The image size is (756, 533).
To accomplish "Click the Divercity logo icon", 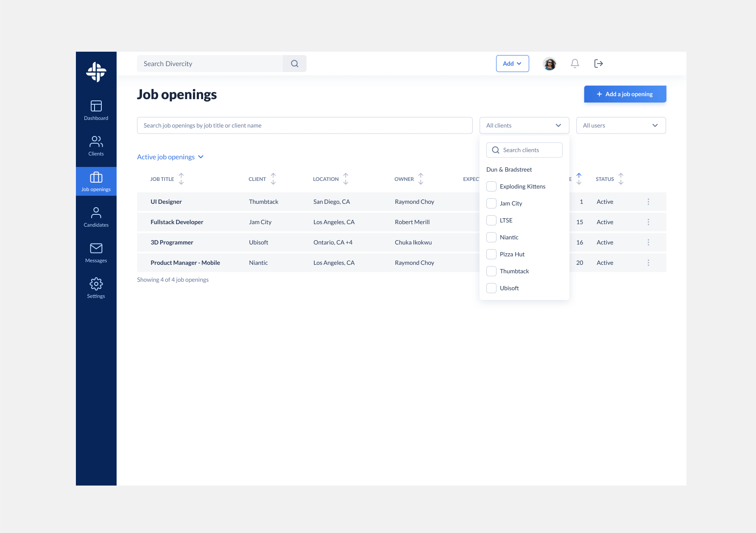I will 96,72.
